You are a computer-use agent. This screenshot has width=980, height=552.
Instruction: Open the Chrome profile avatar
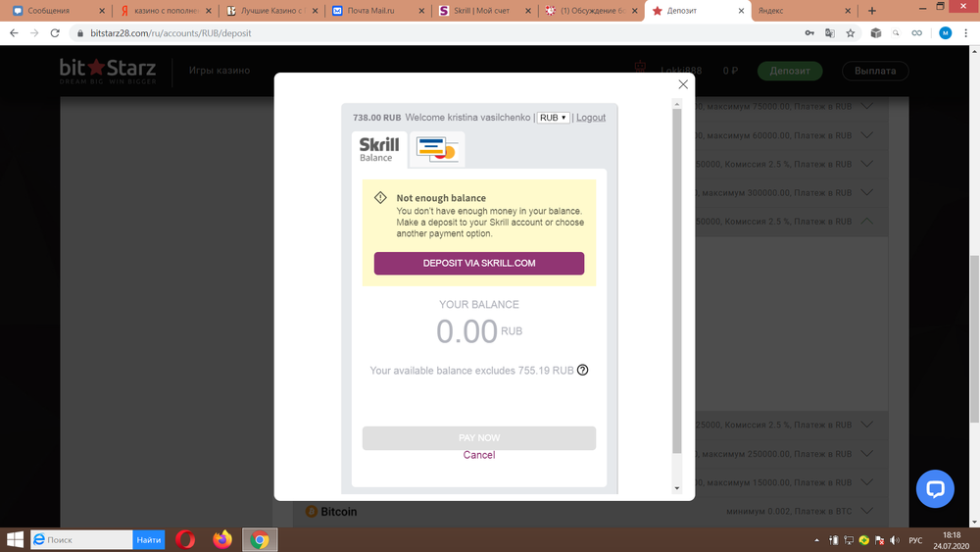(x=945, y=33)
